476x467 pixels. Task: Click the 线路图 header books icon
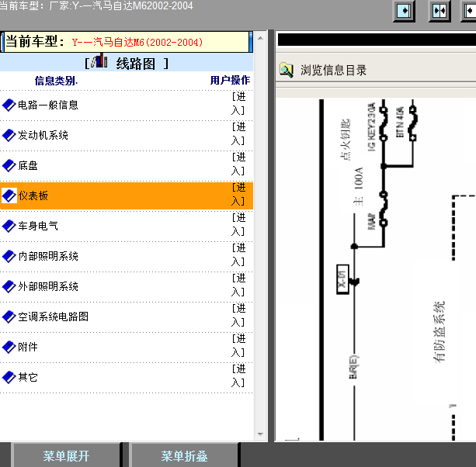pos(99,61)
